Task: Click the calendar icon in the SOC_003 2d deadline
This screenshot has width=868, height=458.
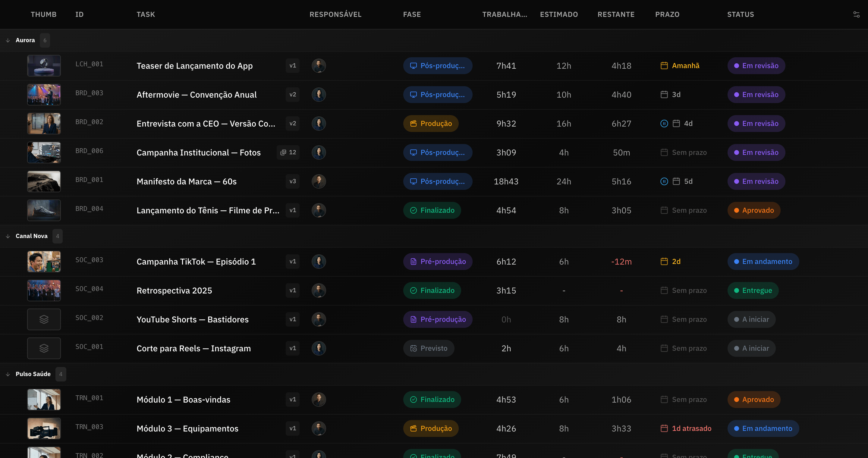Action: point(664,262)
